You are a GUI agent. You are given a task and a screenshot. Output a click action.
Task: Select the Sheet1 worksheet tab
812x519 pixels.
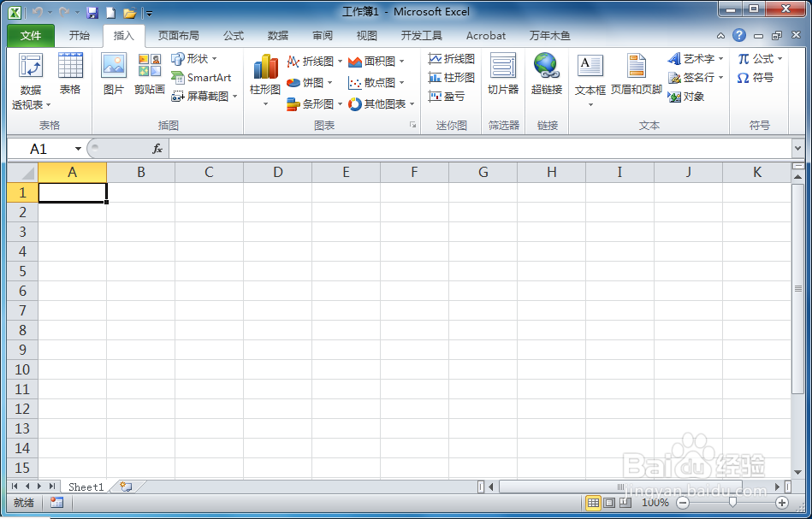pyautogui.click(x=86, y=487)
